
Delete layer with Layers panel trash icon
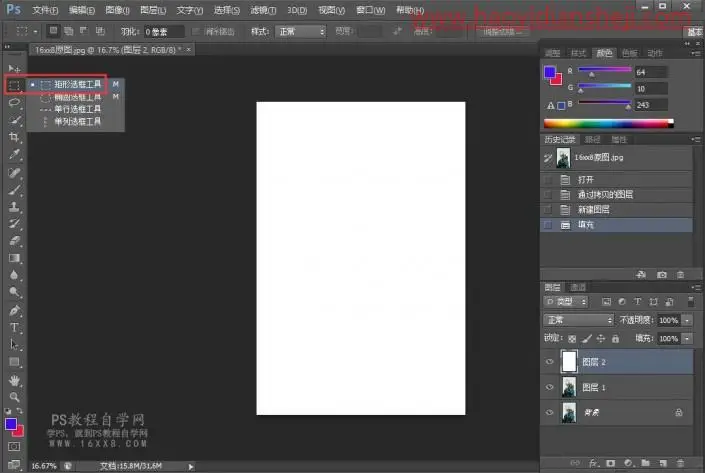(x=680, y=463)
